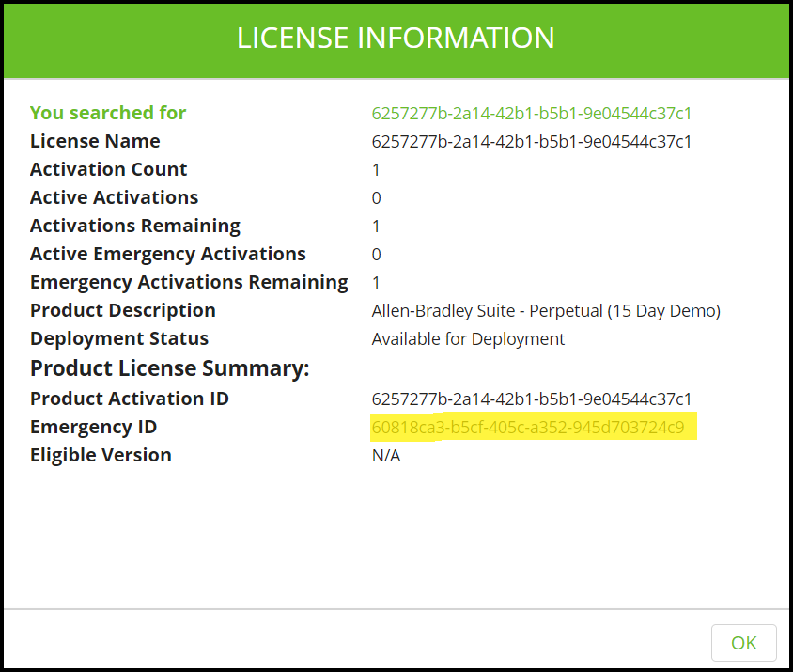This screenshot has width=793, height=672.
Task: Click the 'You searched for' label
Action: [x=108, y=114]
